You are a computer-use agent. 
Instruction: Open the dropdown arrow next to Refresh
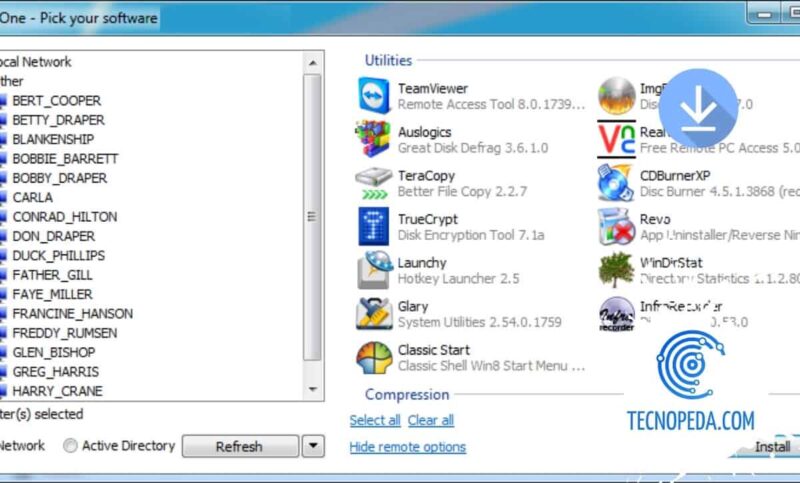click(313, 446)
